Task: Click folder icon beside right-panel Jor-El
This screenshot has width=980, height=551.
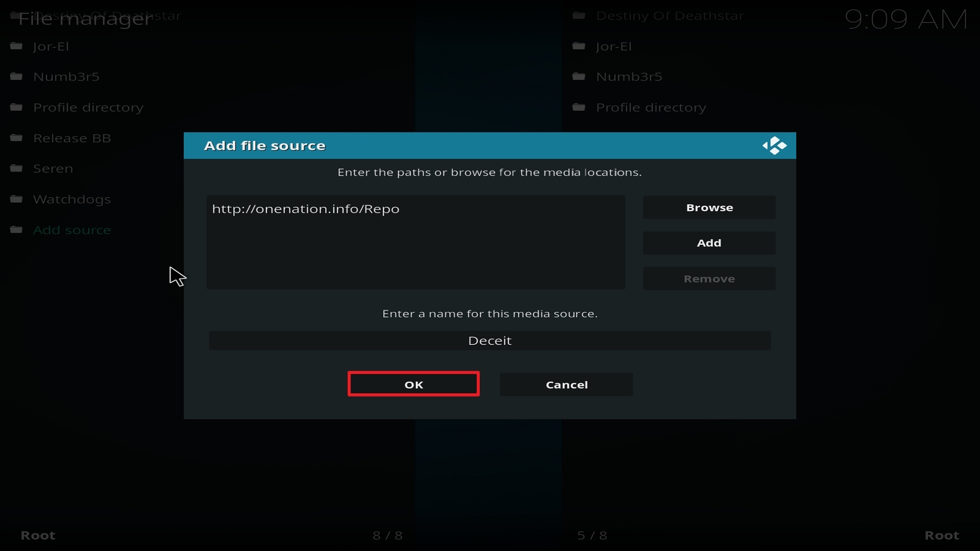Action: 579,46
